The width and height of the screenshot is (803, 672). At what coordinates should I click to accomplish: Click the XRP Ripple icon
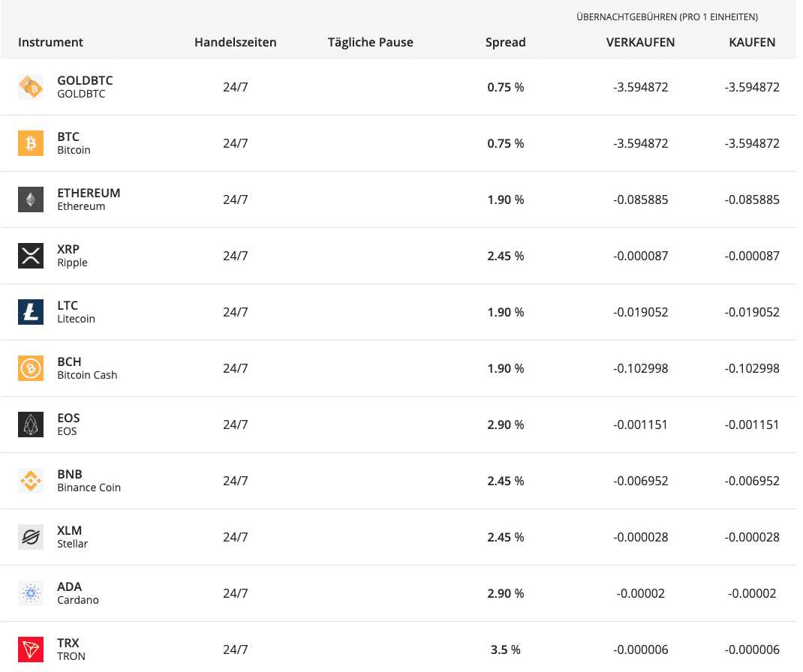(31, 256)
